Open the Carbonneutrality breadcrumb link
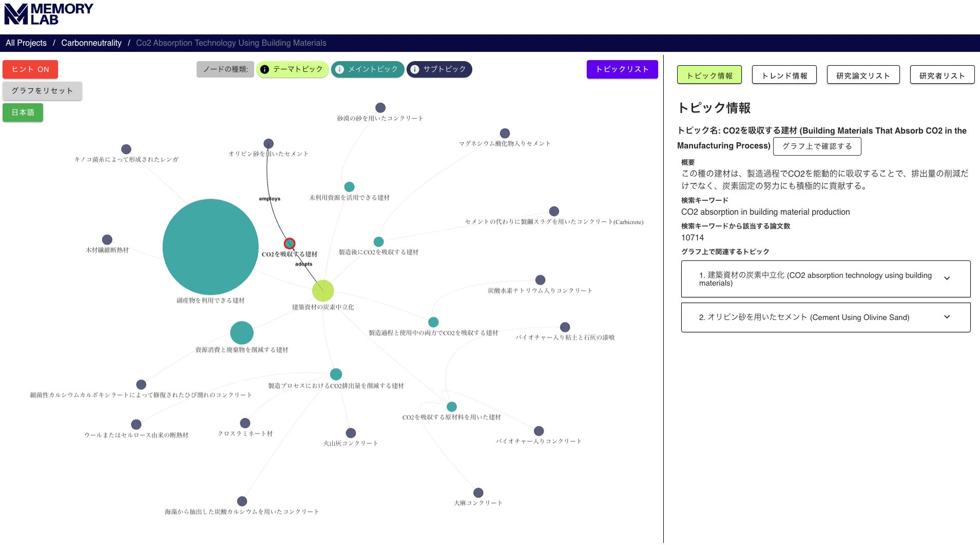The height and width of the screenshot is (545, 980). tap(91, 43)
